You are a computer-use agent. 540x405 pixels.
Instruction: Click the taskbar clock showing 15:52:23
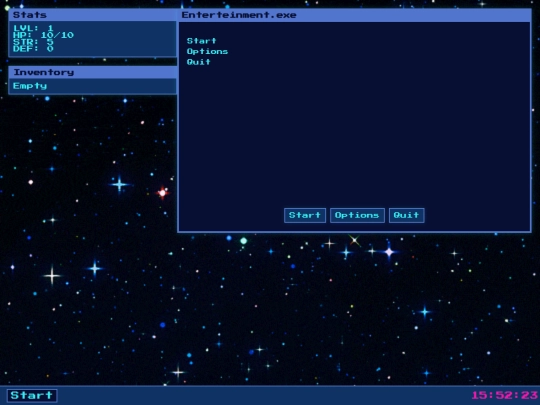pos(504,395)
